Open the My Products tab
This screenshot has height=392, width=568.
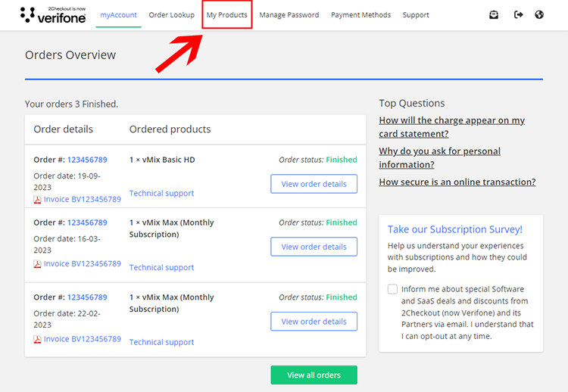point(226,14)
